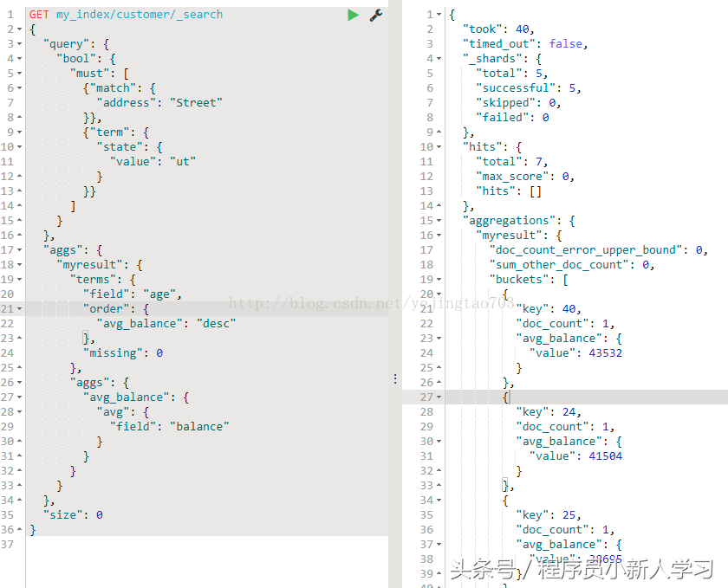
Task: Fold the bucket object on response line 27
Action: click(x=439, y=397)
